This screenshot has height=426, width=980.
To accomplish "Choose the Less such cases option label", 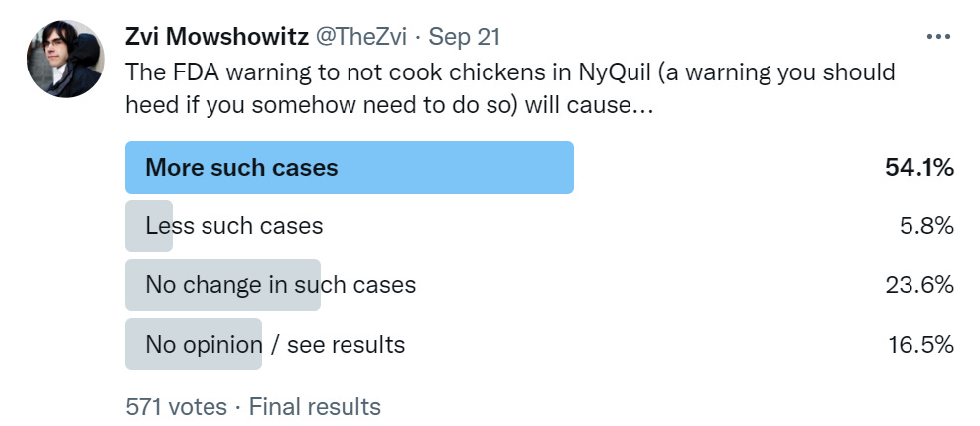I will click(233, 226).
